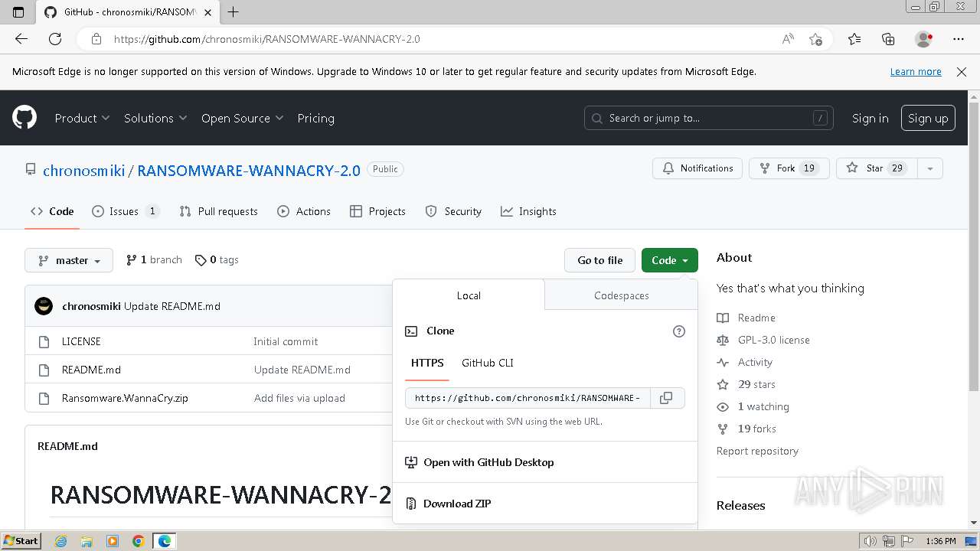This screenshot has width=980, height=551.
Task: Open Edge settings and more menu
Action: [959, 39]
